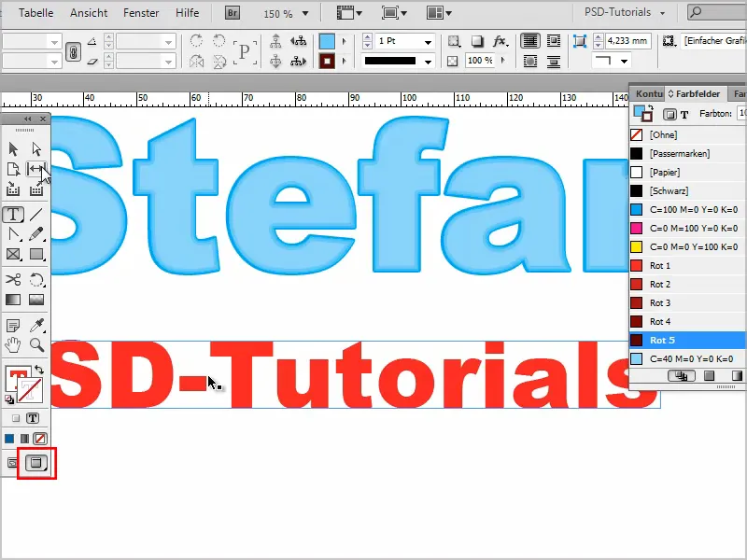Close the toolbox panel
Screen dimensions: 747x560
pos(43,119)
